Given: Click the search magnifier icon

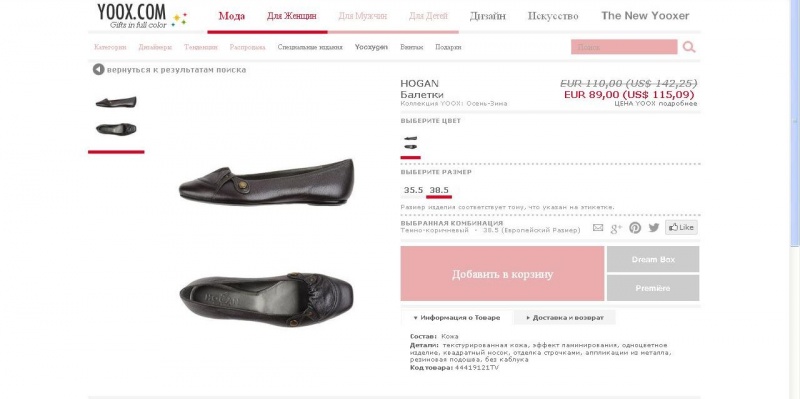Looking at the screenshot, I should pos(689,47).
